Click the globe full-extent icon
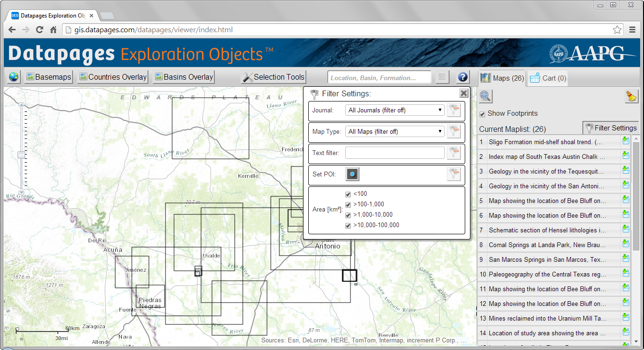This screenshot has width=644, height=350. (x=14, y=77)
